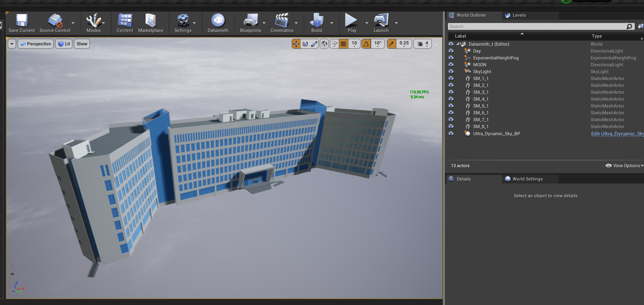
Task: Expand the View Options menu
Action: coord(624,165)
